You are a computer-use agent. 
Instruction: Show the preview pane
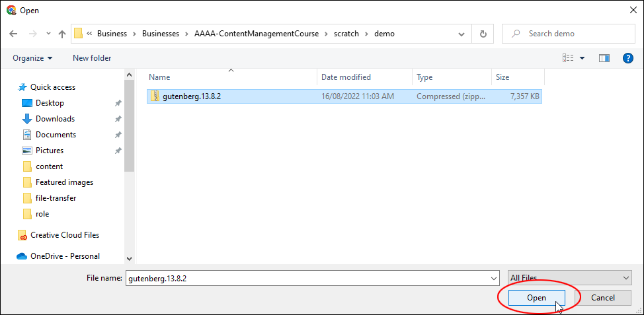(604, 58)
